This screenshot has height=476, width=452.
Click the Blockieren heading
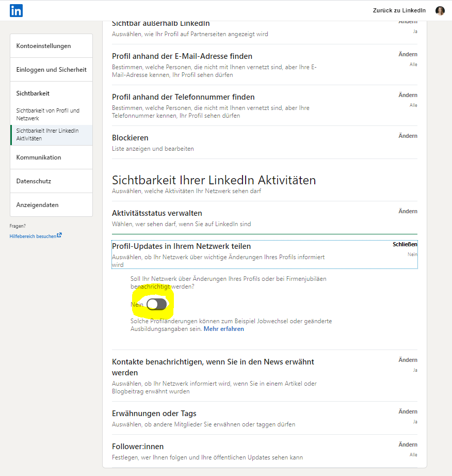(x=130, y=138)
